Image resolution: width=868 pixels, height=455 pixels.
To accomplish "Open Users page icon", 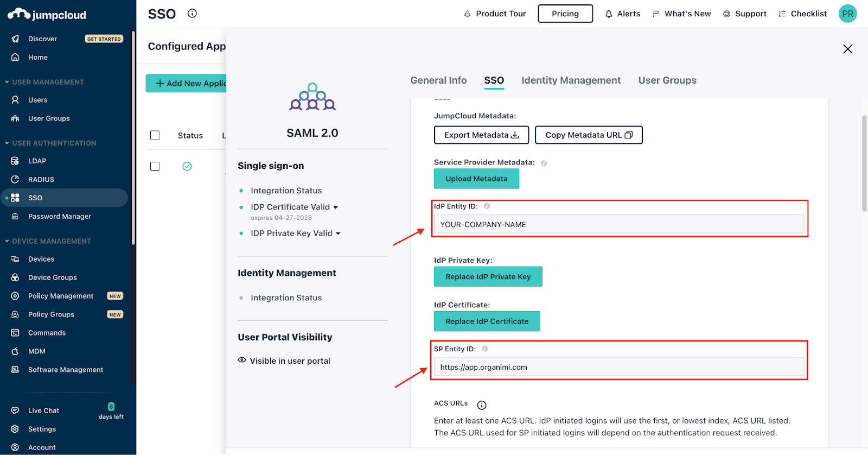I will point(15,100).
